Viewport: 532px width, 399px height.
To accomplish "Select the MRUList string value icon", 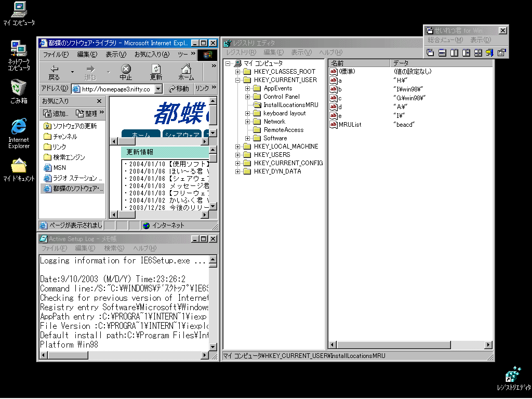I will click(334, 125).
